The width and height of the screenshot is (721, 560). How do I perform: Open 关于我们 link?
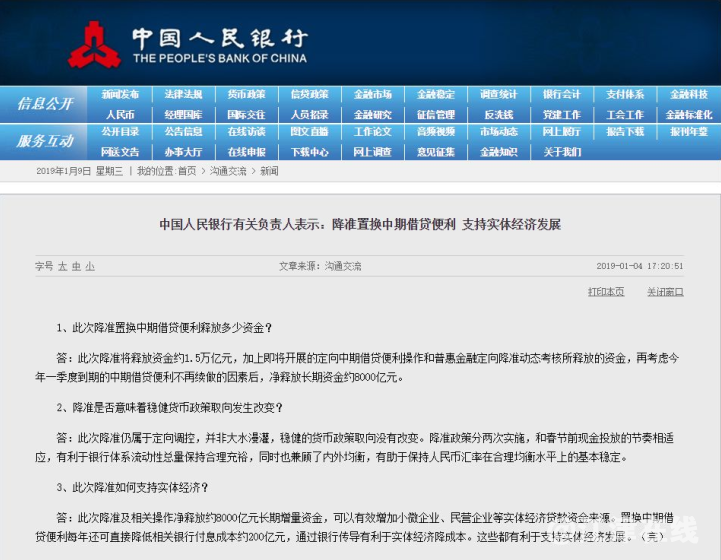click(x=562, y=152)
